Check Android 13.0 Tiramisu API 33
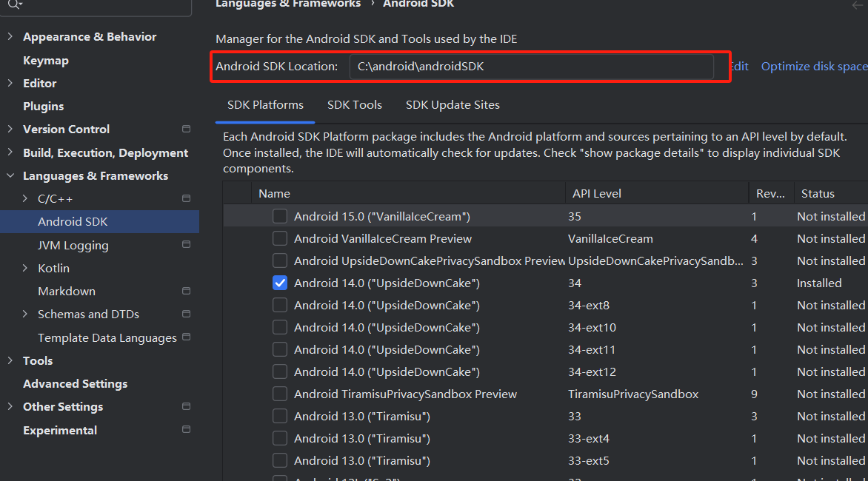 (x=280, y=416)
